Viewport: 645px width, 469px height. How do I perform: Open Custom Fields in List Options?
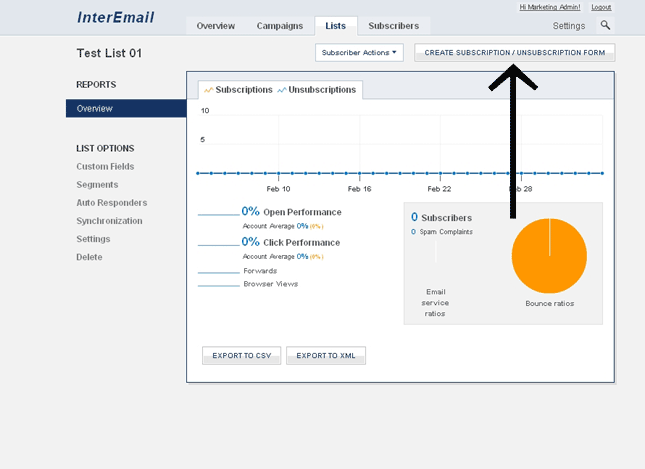tap(105, 167)
